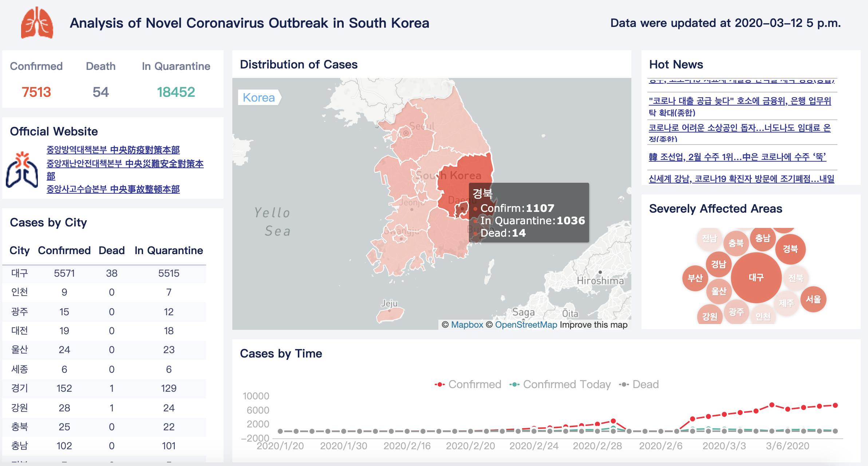Click Improve this map link
The image size is (868, 466).
[594, 325]
